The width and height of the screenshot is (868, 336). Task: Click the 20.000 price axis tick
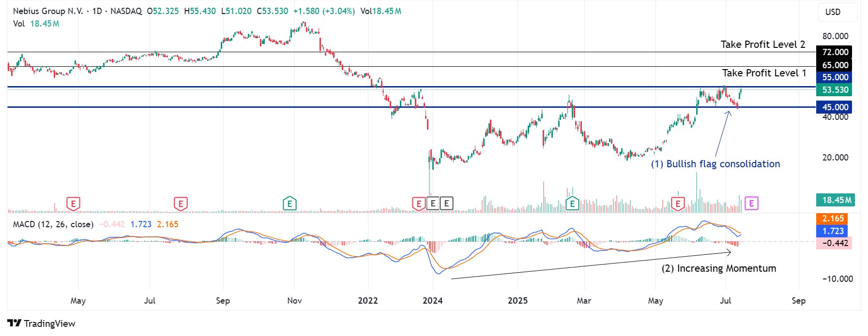pos(836,158)
